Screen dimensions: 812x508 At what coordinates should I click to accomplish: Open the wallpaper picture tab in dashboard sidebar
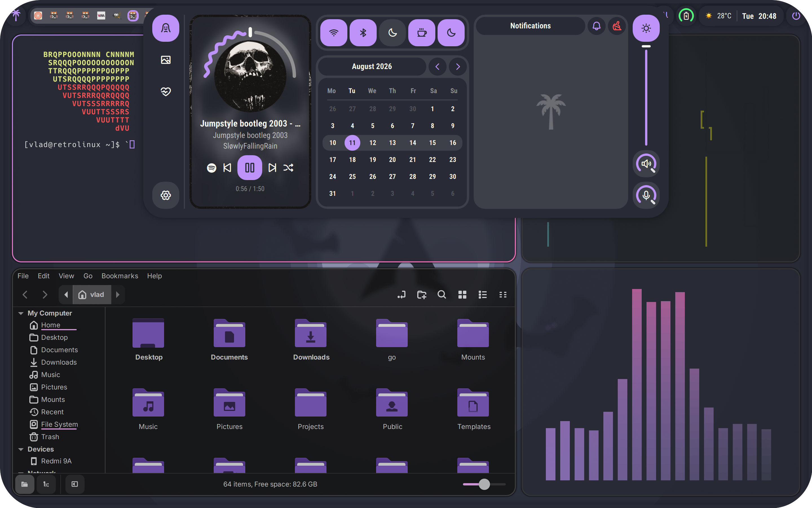coord(166,60)
